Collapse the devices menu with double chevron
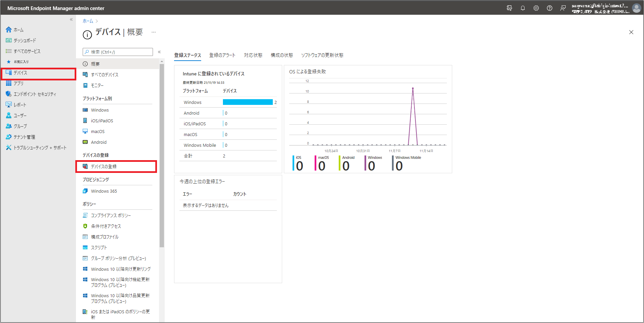The width and height of the screenshot is (644, 323). [159, 52]
